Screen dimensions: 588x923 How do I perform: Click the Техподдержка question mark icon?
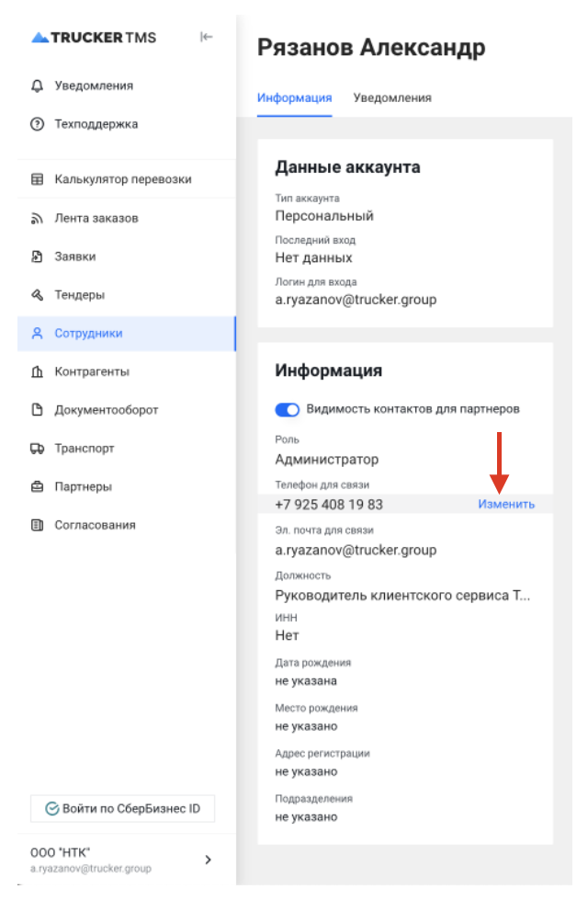pos(38,124)
